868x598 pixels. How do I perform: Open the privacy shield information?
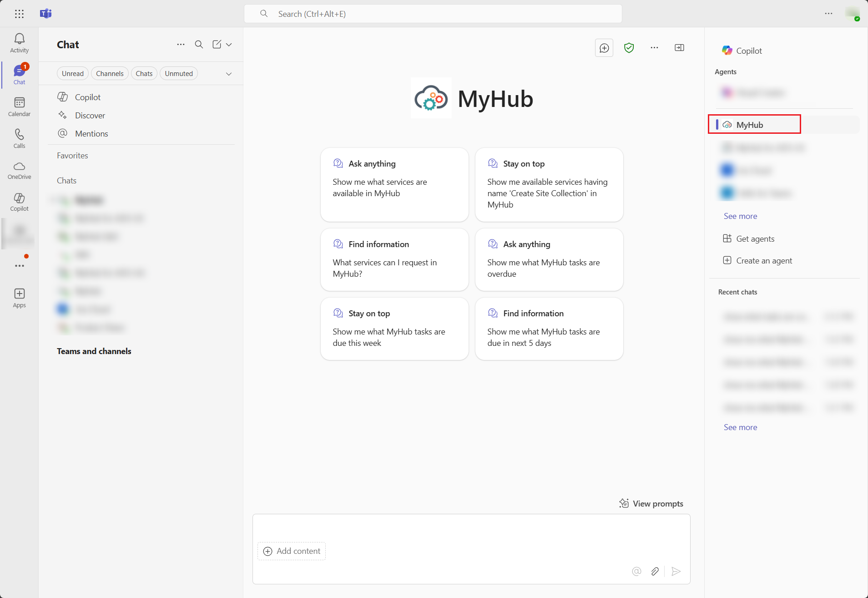click(x=629, y=48)
